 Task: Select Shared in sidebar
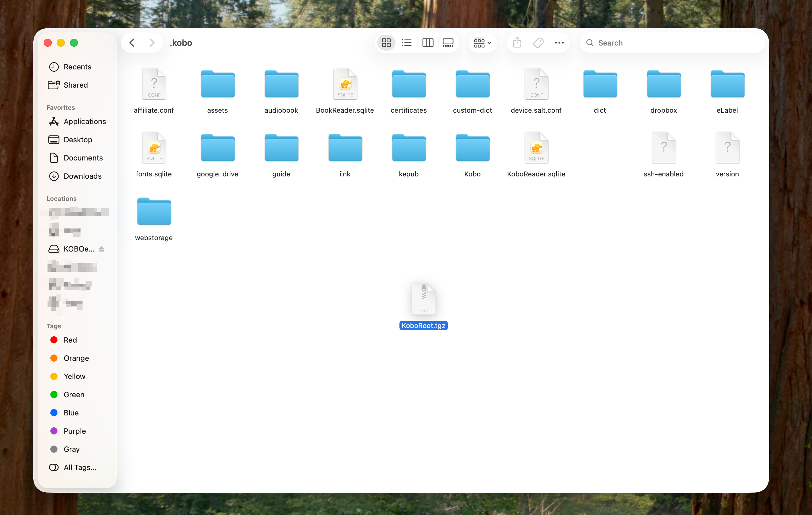pos(75,85)
